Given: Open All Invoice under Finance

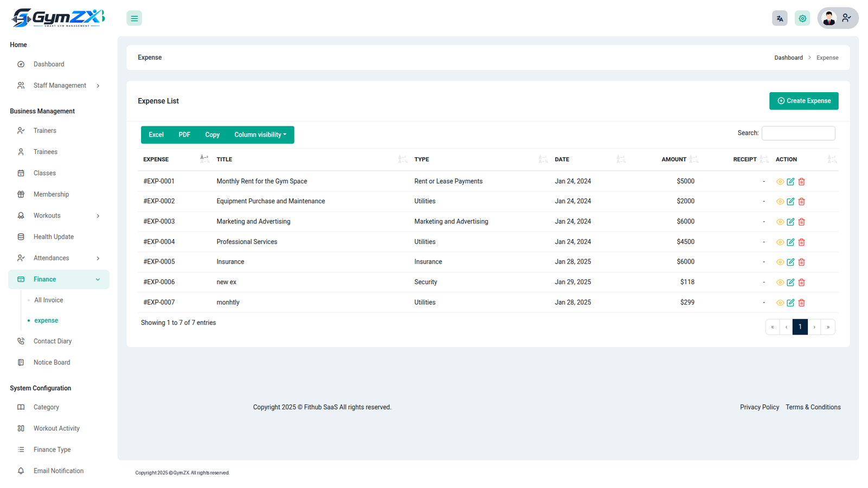Looking at the screenshot, I should (x=49, y=300).
